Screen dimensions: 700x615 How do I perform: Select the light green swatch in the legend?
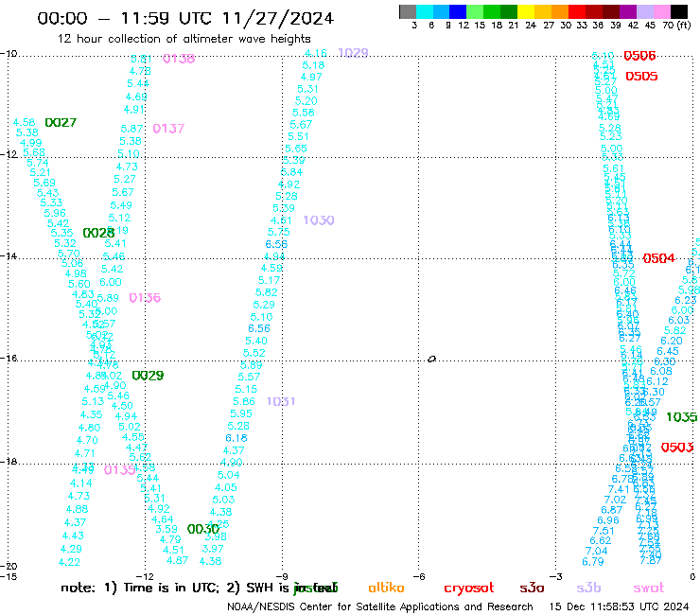(x=475, y=11)
